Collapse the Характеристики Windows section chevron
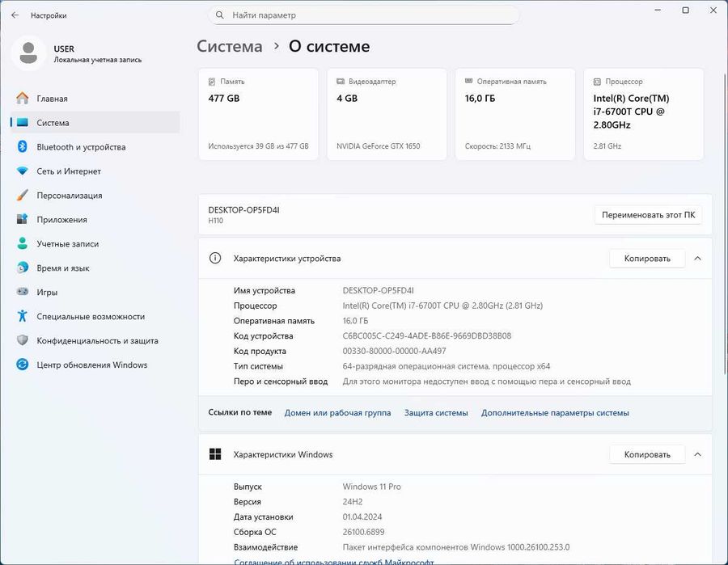Screen dimensions: 728x565 coord(697,454)
